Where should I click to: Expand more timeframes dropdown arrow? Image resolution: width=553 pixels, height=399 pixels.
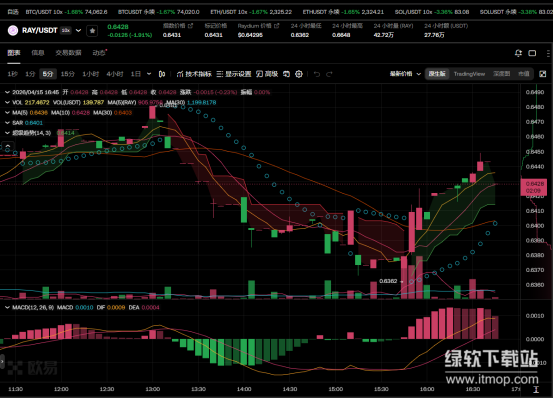click(149, 74)
